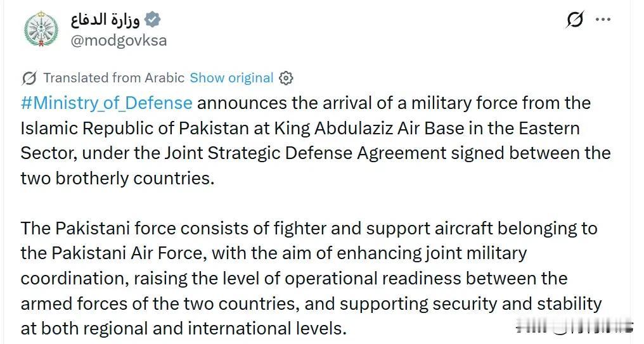The width and height of the screenshot is (644, 344).
Task: Open the three-dot more options menu
Action: 602,20
